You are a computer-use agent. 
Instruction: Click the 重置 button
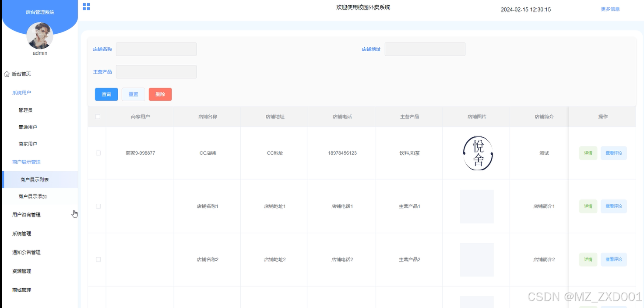pos(133,94)
